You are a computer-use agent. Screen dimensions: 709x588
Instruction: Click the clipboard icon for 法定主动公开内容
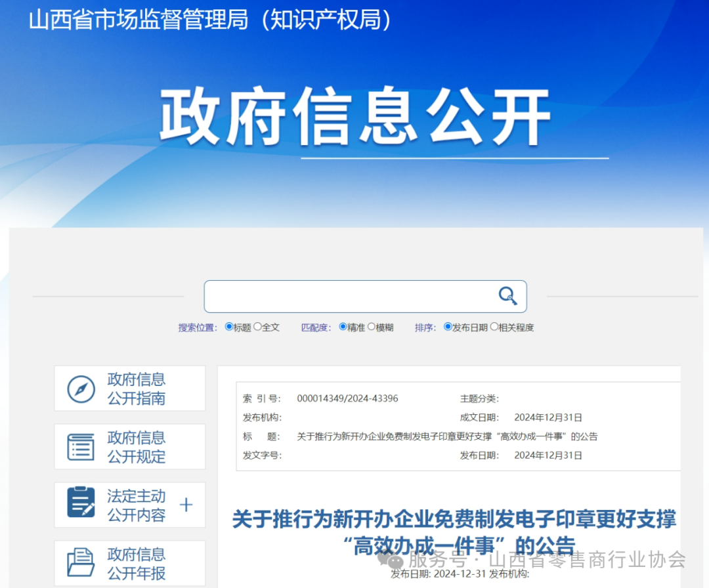81,503
